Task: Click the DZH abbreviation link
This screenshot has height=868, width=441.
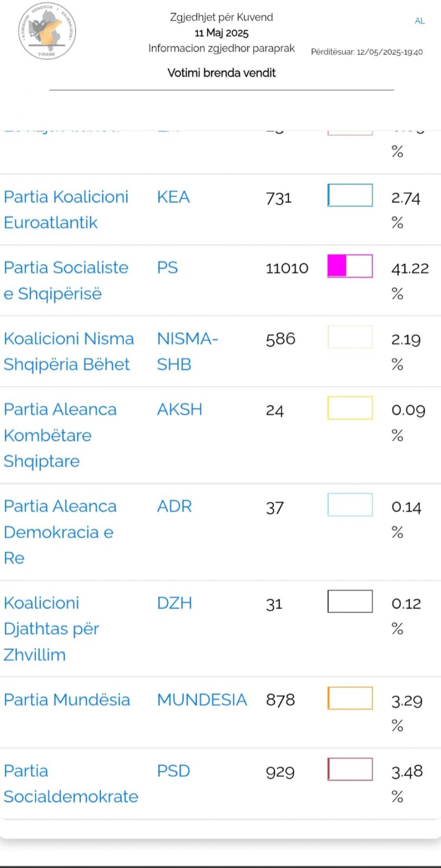Action: [x=174, y=603]
